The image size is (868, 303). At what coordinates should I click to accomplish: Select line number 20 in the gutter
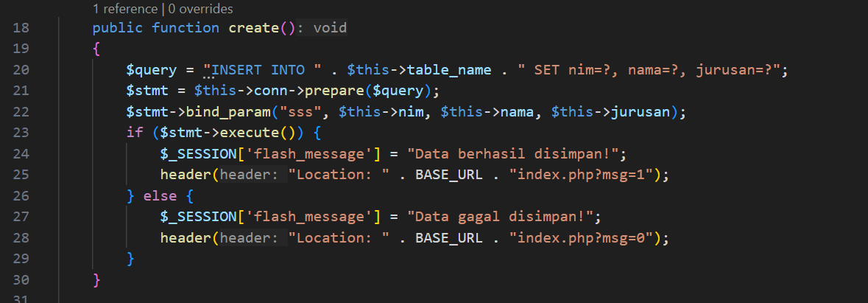coord(21,70)
